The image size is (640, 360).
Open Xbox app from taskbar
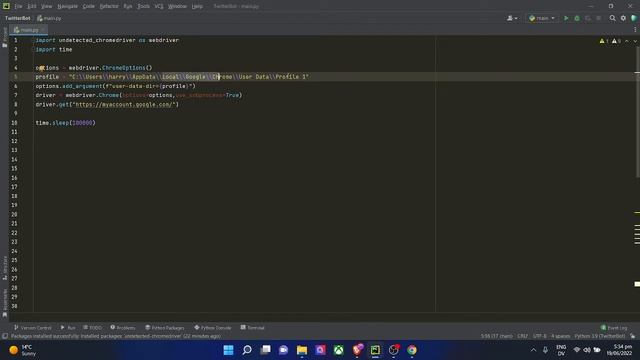339,350
